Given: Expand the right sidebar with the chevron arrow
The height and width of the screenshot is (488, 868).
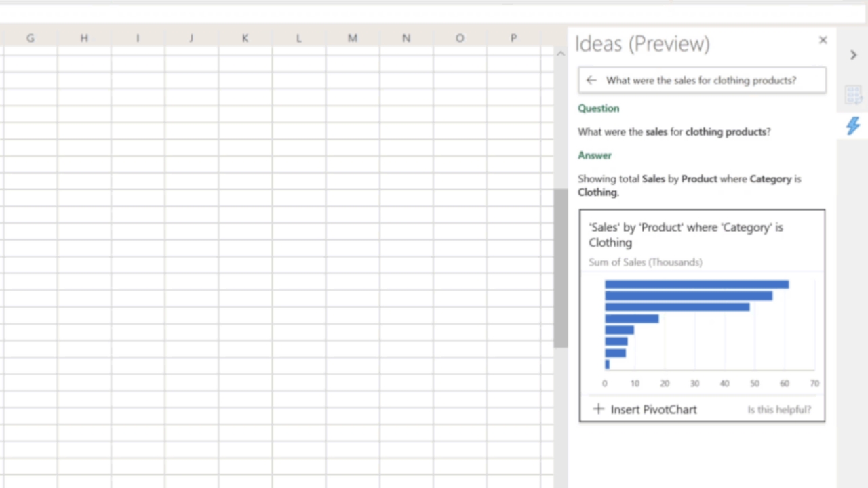Looking at the screenshot, I should (853, 55).
